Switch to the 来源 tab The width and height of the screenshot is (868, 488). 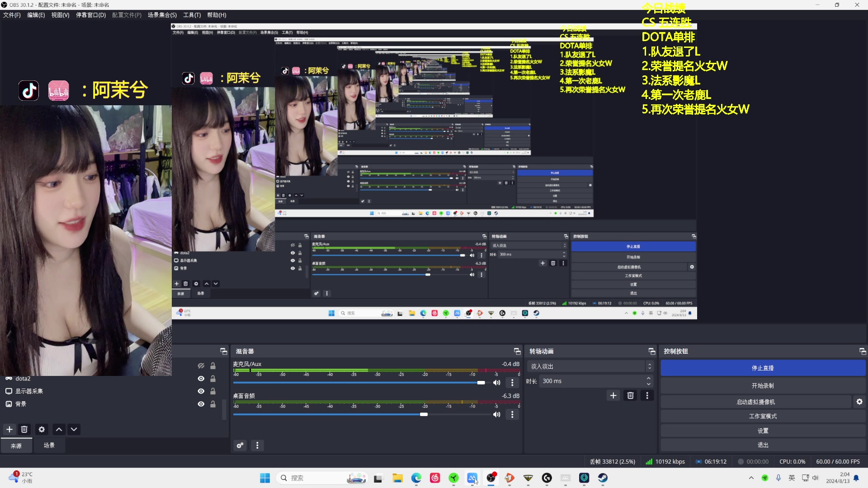(16, 446)
